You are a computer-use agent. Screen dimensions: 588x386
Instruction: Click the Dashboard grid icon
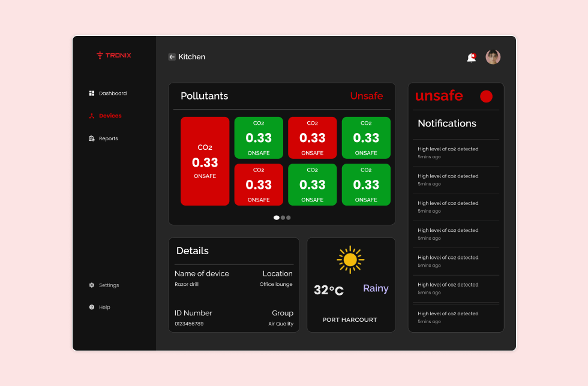92,94
